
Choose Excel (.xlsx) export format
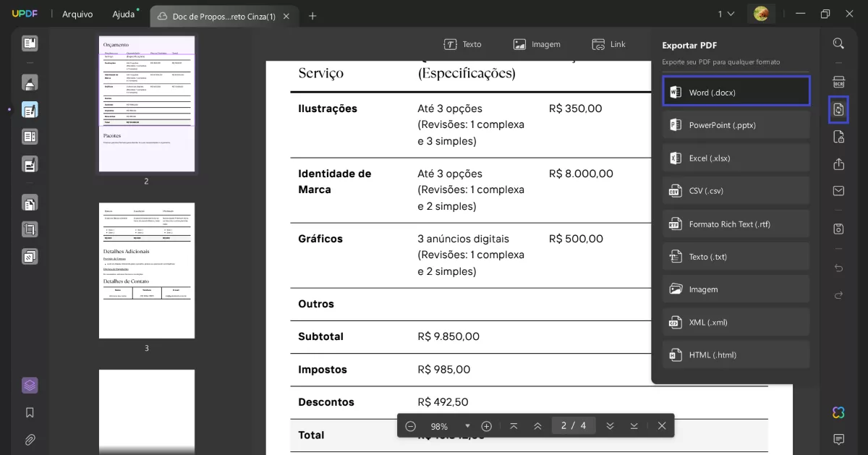736,158
